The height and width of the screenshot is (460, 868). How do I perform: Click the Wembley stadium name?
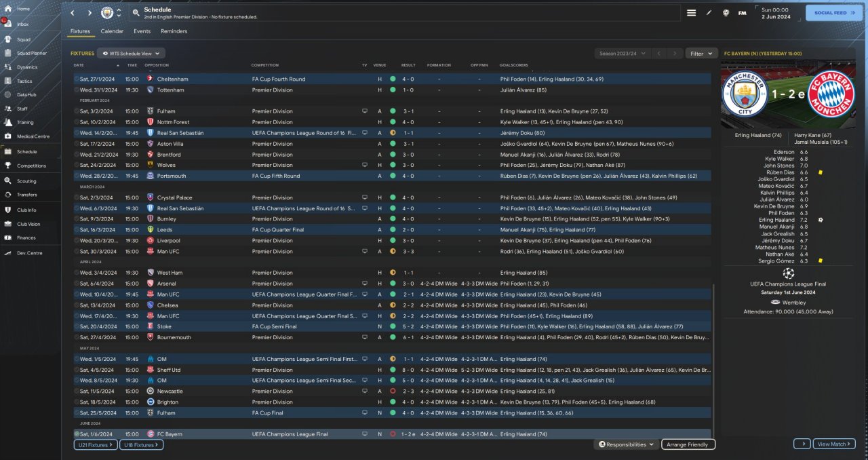[x=794, y=303]
